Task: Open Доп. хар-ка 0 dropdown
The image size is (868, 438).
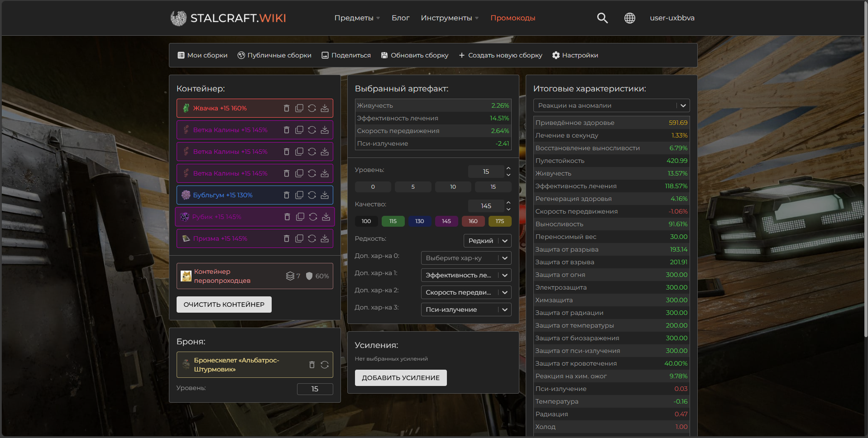Action: point(466,258)
